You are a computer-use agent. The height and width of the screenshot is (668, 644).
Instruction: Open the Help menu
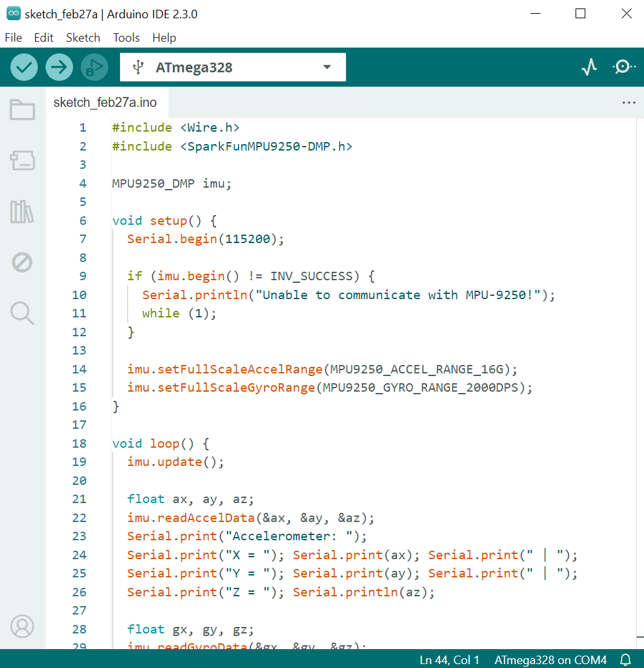coord(164,38)
